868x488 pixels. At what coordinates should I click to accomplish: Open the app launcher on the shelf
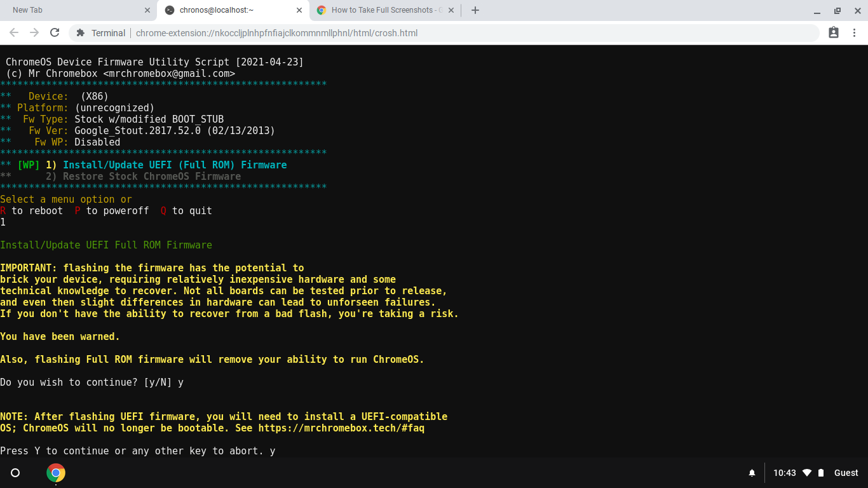coord(15,473)
